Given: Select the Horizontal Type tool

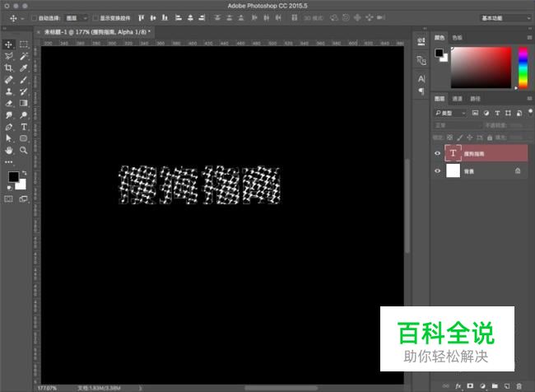Looking at the screenshot, I should tap(24, 127).
